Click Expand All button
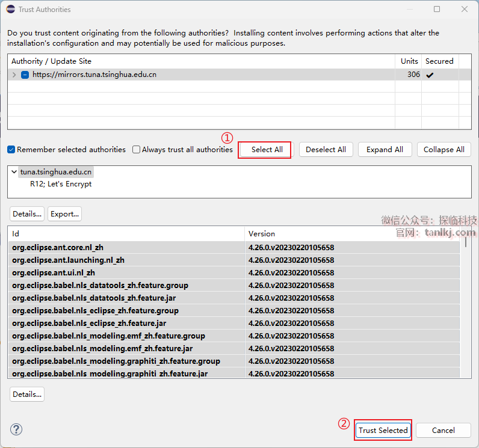Screen dimensions: 479x448 pyautogui.click(x=385, y=150)
